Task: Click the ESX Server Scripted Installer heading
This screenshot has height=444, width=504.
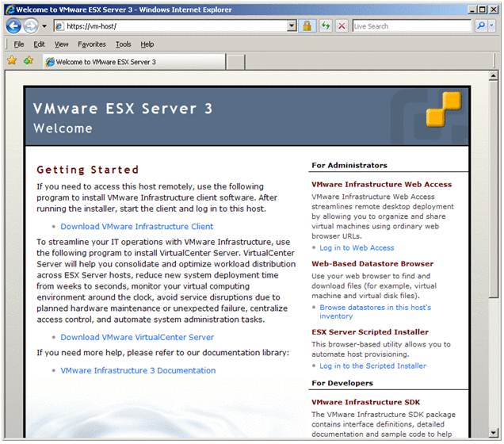Action: click(370, 332)
